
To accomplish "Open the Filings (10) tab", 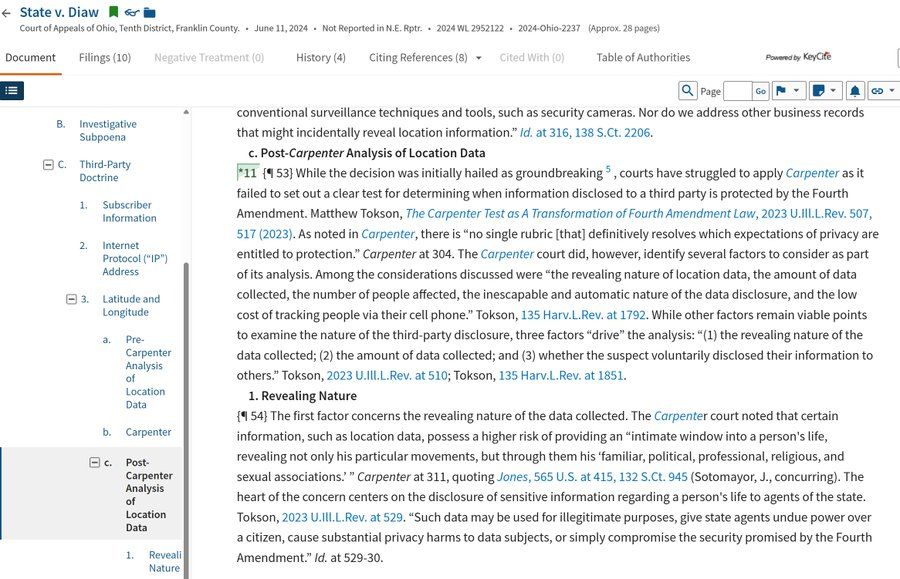I will [105, 57].
